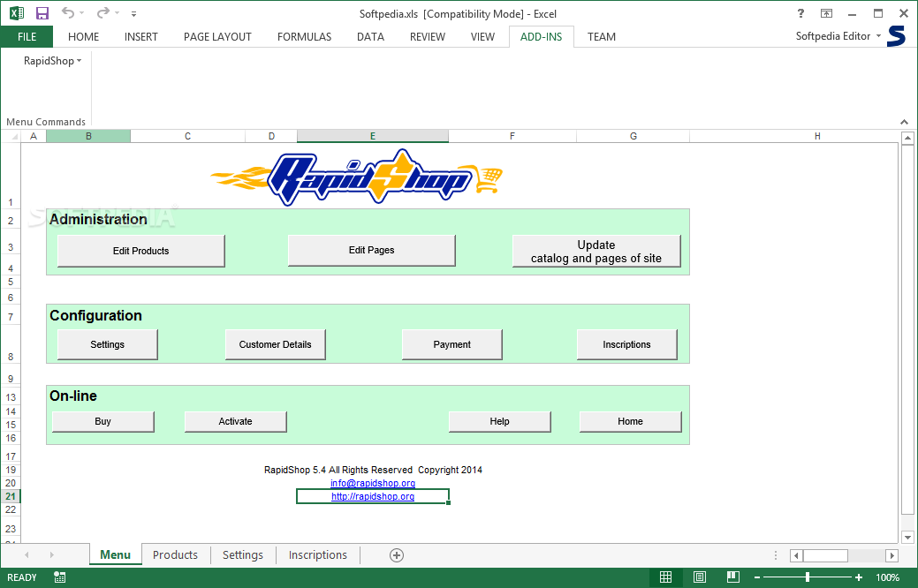Image resolution: width=918 pixels, height=588 pixels.
Task: Click the Customer Details button
Action: coord(275,344)
